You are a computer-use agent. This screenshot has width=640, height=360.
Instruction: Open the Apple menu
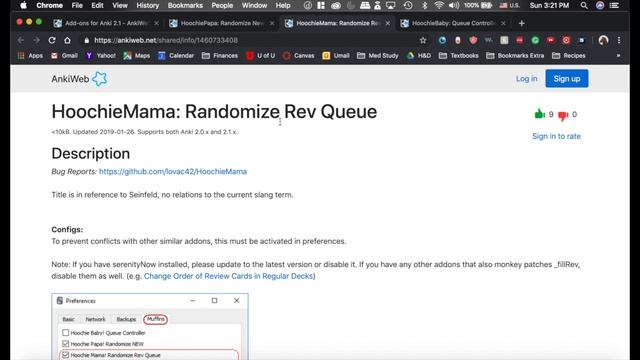tap(23, 5)
